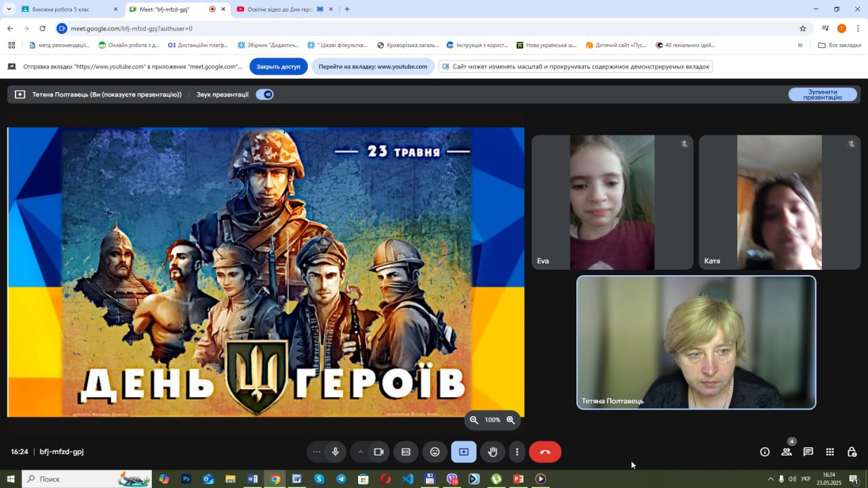
Task: Open Windows notification center
Action: [854, 479]
